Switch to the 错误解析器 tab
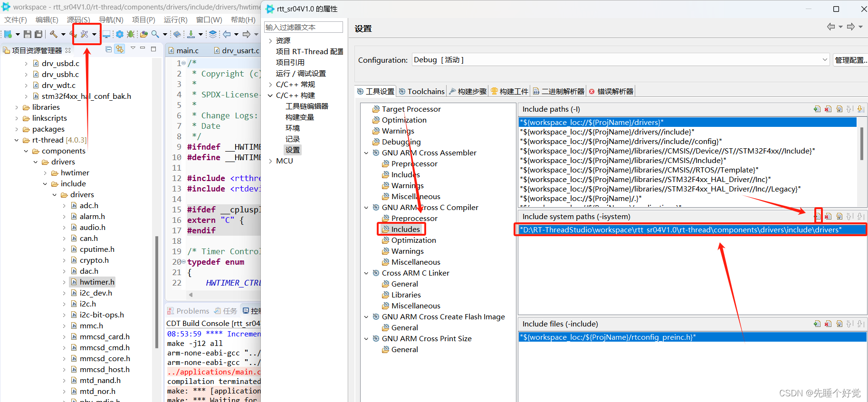 point(611,91)
